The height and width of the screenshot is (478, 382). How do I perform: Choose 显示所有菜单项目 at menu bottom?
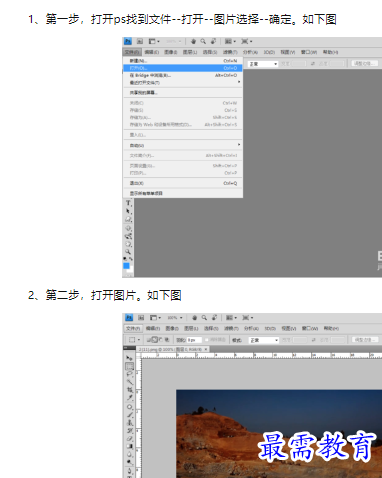[183, 193]
